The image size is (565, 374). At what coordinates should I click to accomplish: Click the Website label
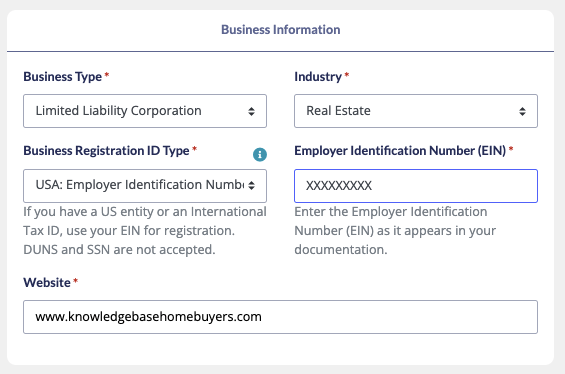point(47,282)
